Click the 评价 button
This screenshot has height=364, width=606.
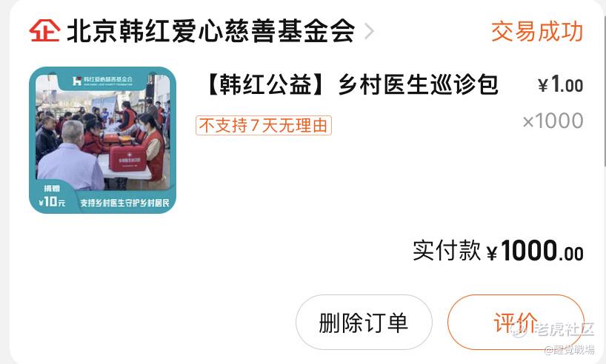tap(516, 323)
